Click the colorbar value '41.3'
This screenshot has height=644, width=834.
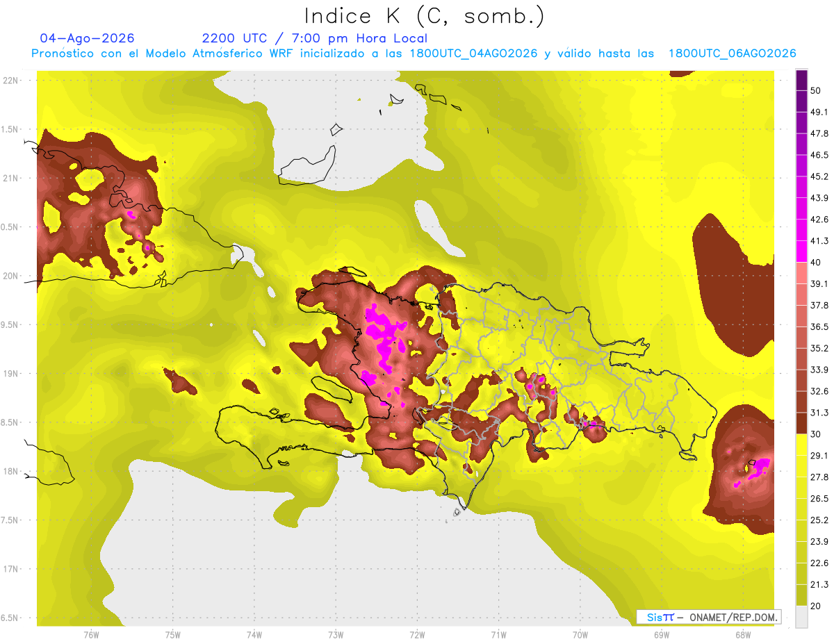tap(819, 241)
